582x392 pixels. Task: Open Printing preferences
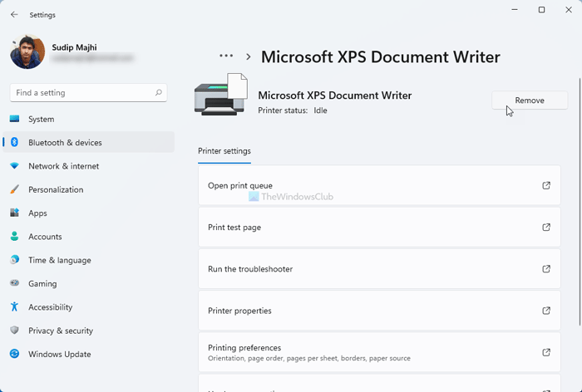(379, 352)
